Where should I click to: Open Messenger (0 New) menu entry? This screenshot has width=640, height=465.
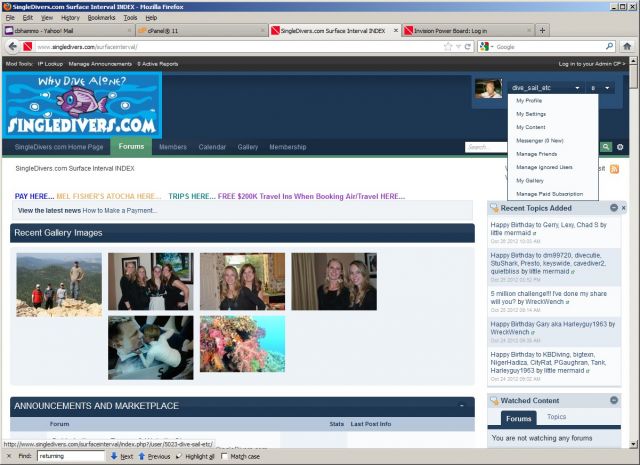click(x=540, y=140)
